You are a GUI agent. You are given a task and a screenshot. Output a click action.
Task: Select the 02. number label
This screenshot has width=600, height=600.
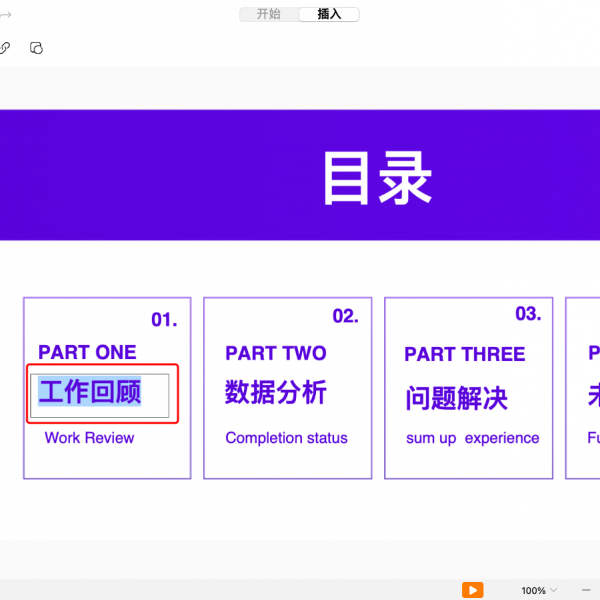coord(345,316)
